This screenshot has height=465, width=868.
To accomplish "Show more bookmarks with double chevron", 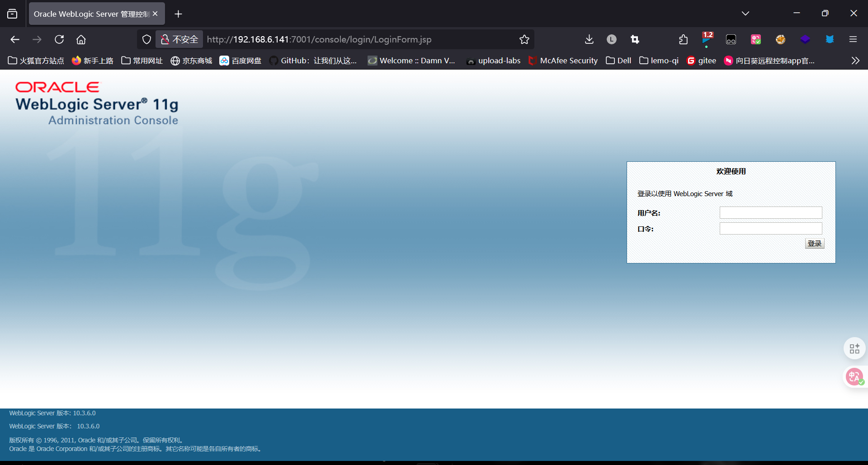I will pos(855,61).
